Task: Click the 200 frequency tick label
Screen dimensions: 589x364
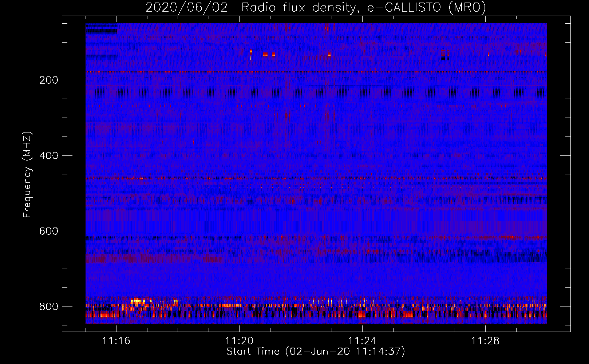Action: pos(49,80)
